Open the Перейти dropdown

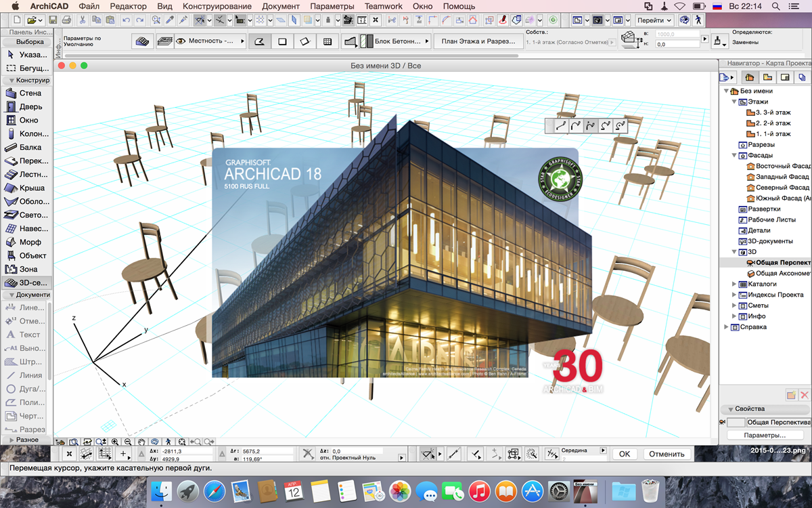(654, 20)
